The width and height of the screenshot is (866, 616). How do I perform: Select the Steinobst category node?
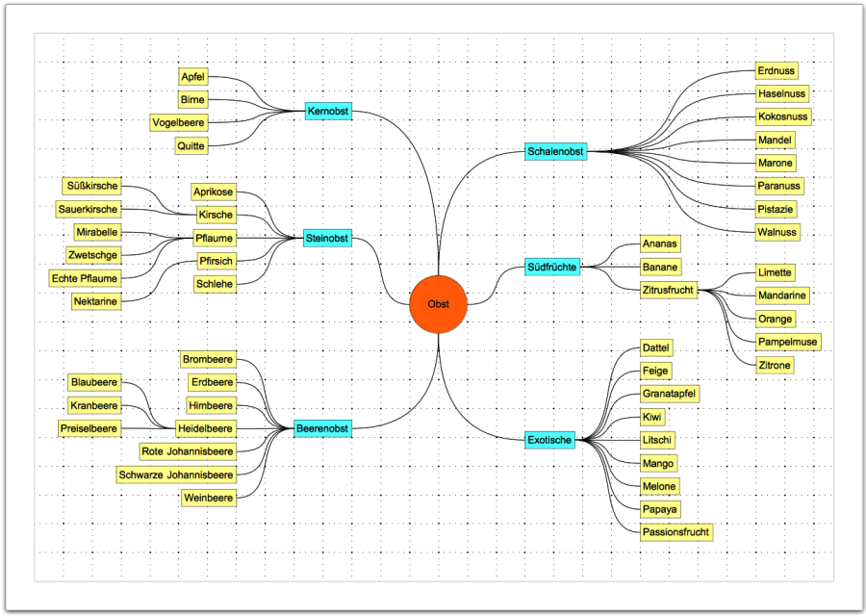(x=326, y=238)
